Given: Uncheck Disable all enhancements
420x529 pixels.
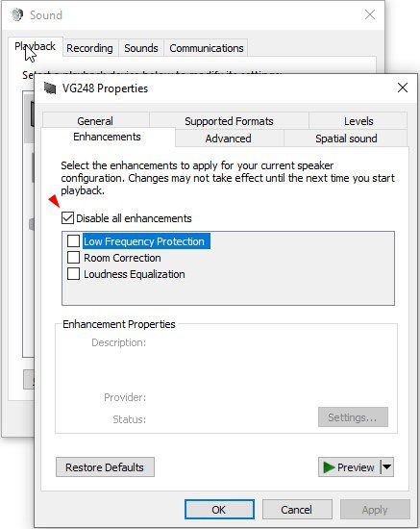Looking at the screenshot, I should click(x=67, y=218).
